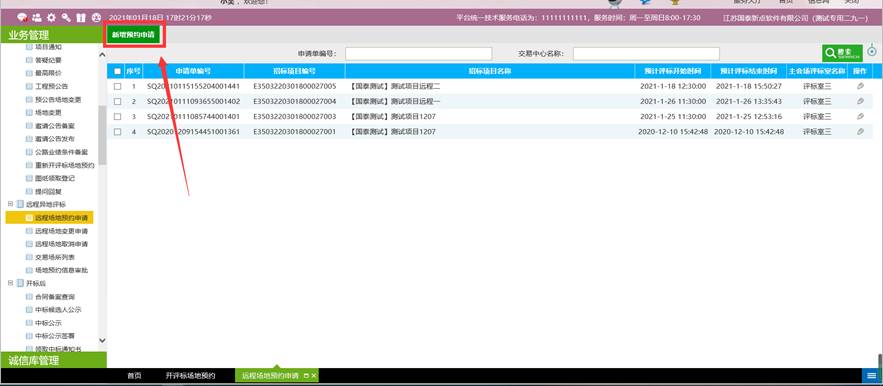Click the restore icon on the 远程场地预约申请 bottom tab

pyautogui.click(x=306, y=376)
